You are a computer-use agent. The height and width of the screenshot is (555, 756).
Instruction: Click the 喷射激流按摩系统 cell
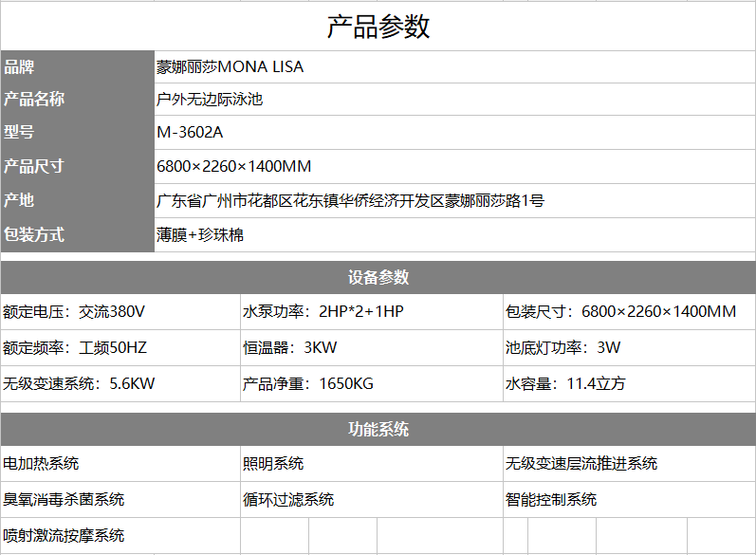pyautogui.click(x=120, y=536)
